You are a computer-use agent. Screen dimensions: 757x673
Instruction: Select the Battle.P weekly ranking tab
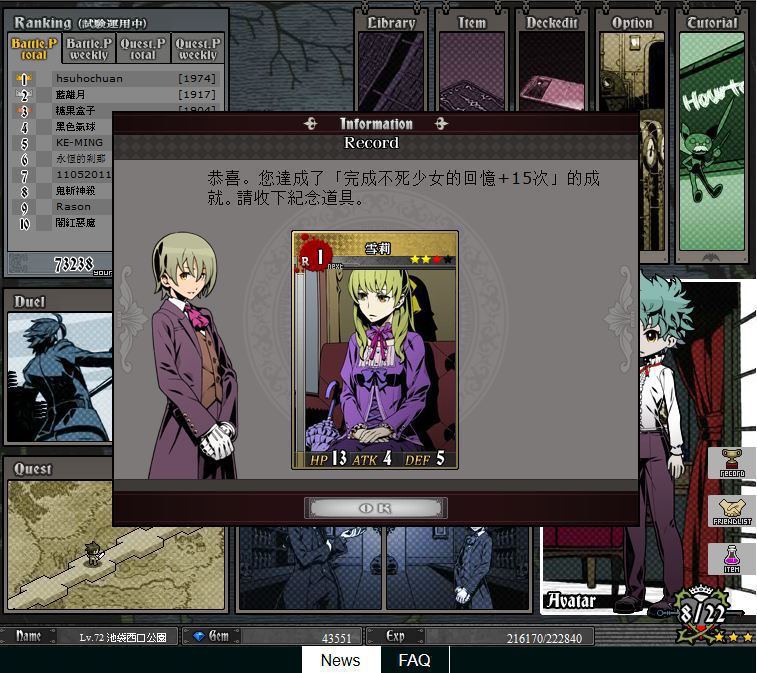89,49
